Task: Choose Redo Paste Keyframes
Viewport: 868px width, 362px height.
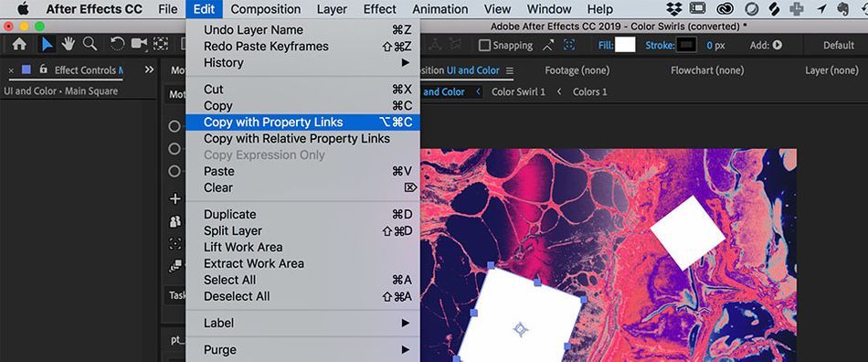Action: click(x=302, y=47)
